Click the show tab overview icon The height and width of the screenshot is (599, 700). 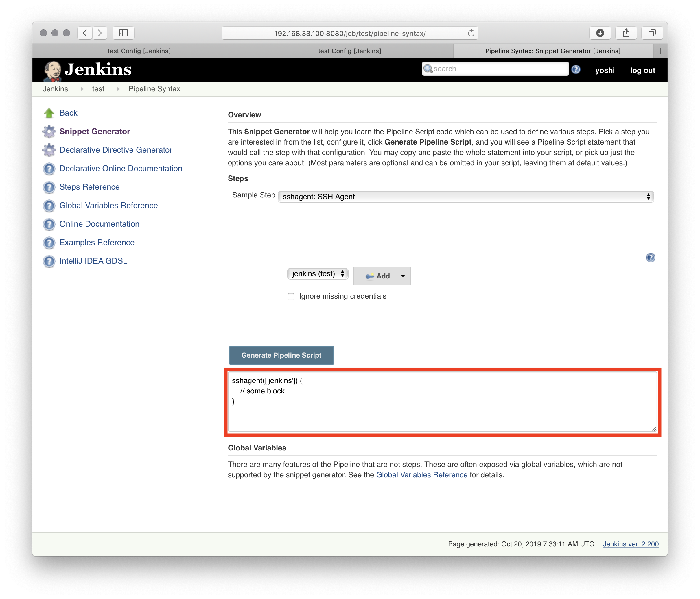(x=652, y=33)
